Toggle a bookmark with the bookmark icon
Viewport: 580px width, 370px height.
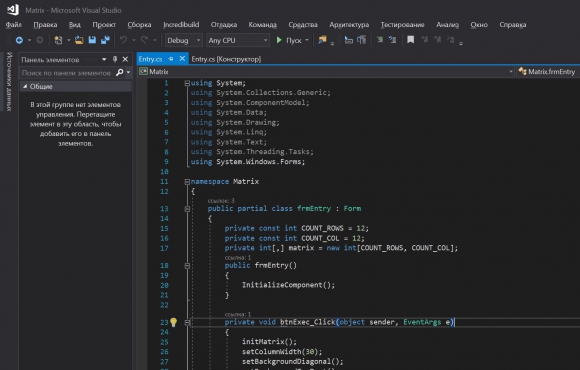410,40
